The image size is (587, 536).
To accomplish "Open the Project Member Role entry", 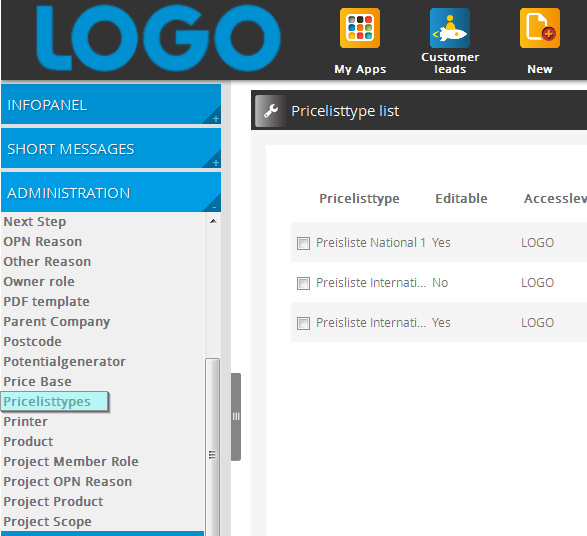I will tap(71, 462).
